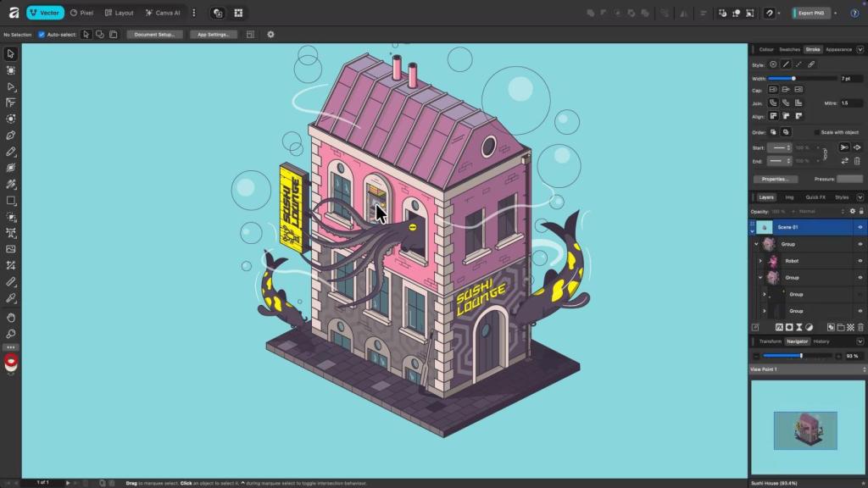
Task: Adjust the stroke Width slider
Action: pos(793,78)
